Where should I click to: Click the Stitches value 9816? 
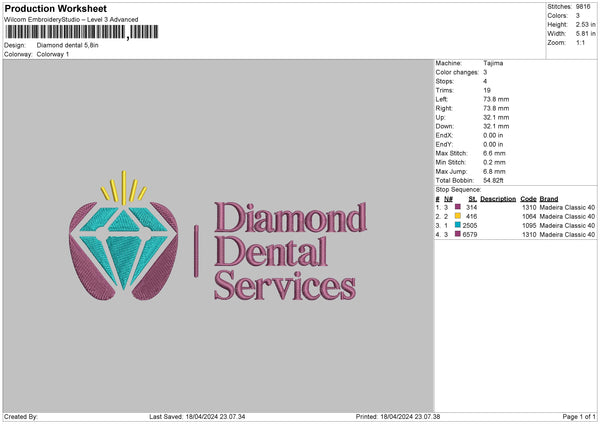tap(583, 7)
